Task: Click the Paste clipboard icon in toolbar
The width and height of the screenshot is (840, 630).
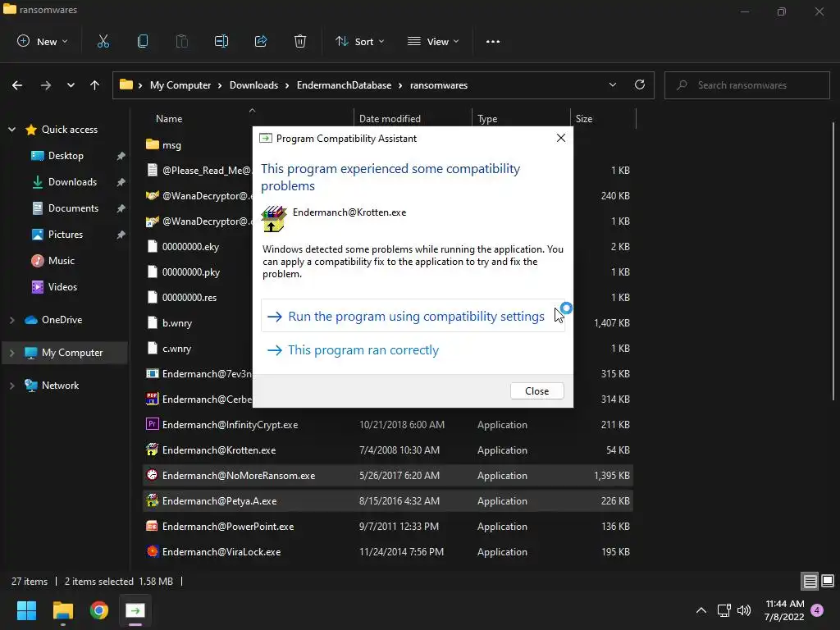Action: 181,41
